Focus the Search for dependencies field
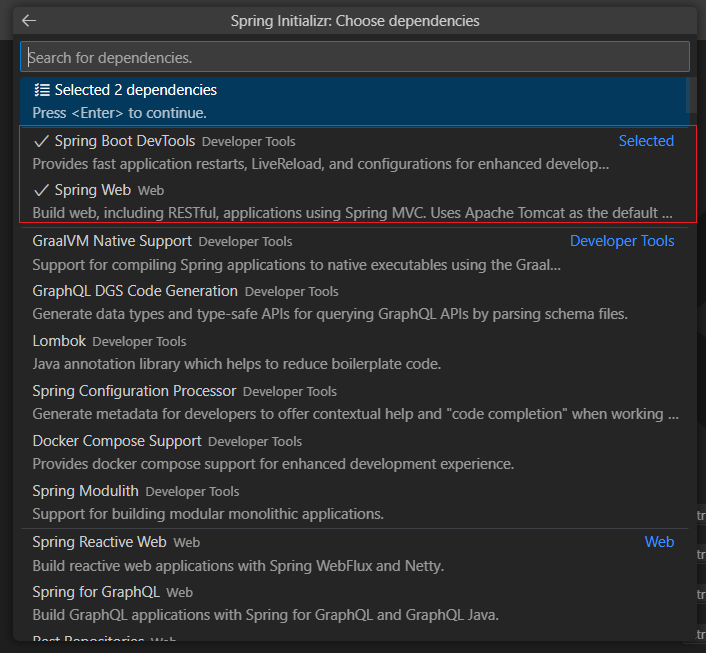The image size is (706, 653). click(x=355, y=57)
